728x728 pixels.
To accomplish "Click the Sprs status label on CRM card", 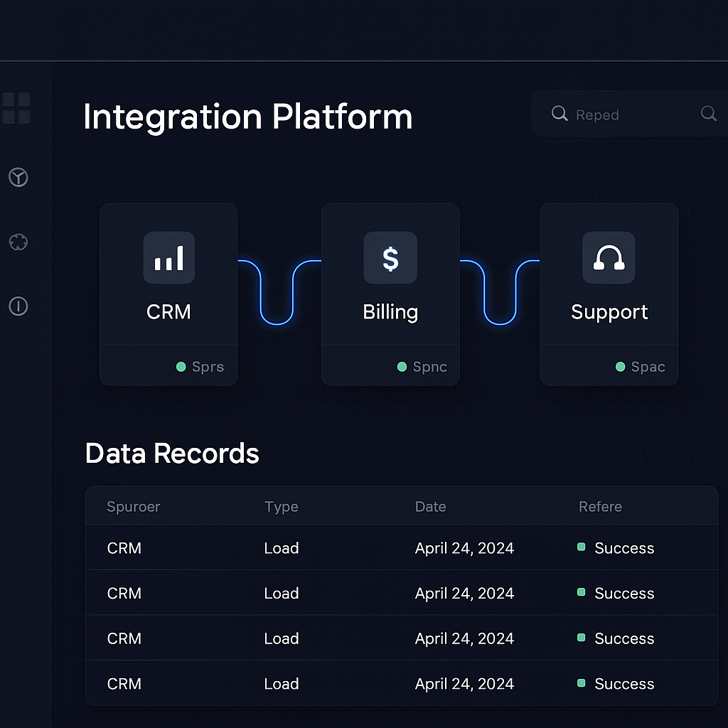I will tap(208, 368).
